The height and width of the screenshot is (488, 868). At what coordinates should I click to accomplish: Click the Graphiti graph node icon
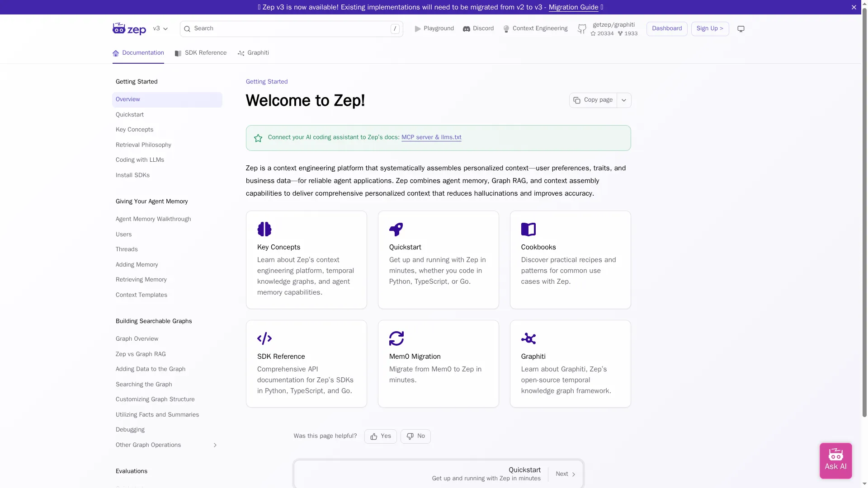pos(528,338)
